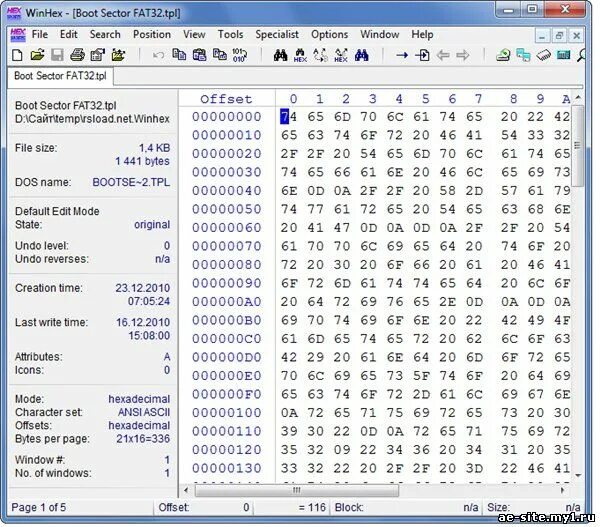Click the Copy into new file icon

220,55
